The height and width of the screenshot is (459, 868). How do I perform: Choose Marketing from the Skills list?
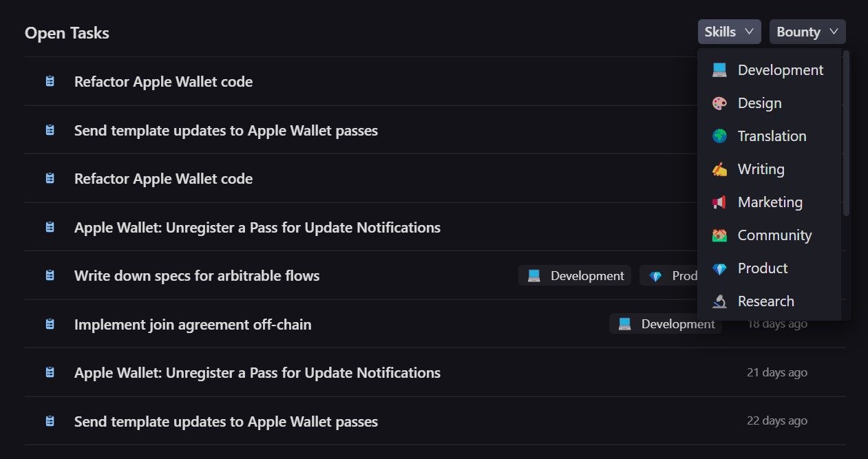[770, 202]
